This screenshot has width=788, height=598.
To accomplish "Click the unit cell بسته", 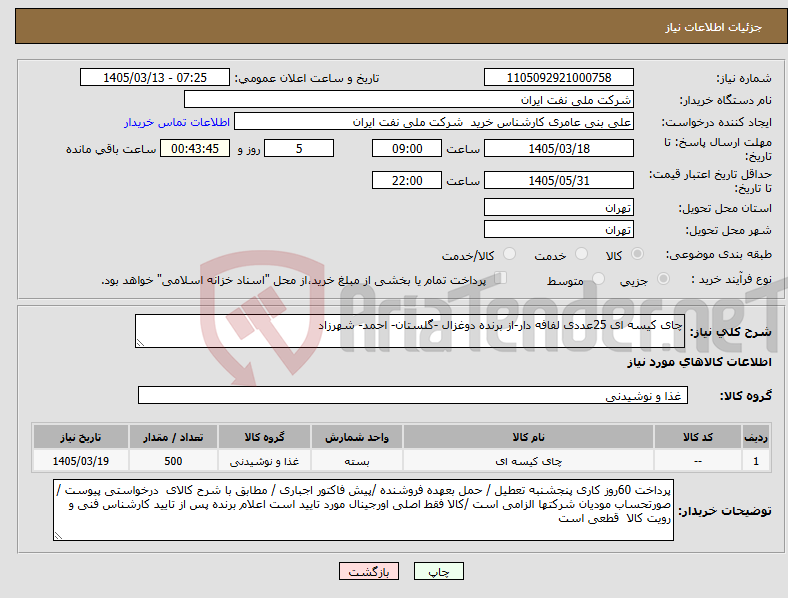I will (357, 461).
